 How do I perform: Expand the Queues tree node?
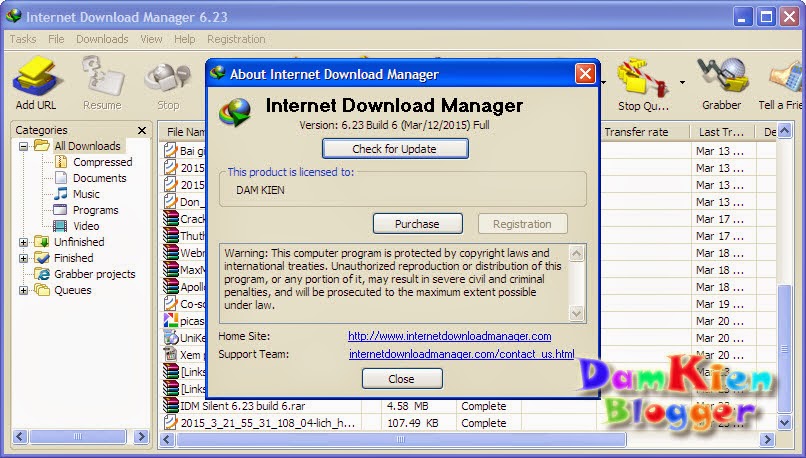click(23, 290)
